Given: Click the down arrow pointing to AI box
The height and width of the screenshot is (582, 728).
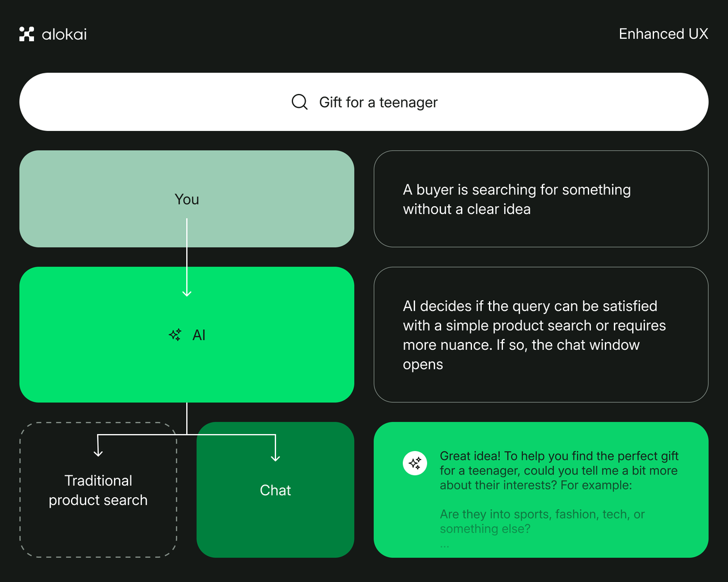Looking at the screenshot, I should (187, 292).
